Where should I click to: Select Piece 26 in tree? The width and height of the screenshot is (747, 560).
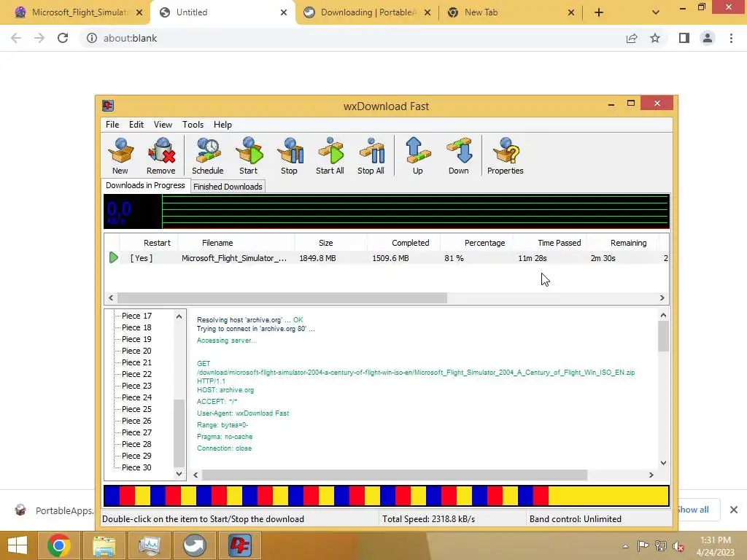pyautogui.click(x=136, y=421)
